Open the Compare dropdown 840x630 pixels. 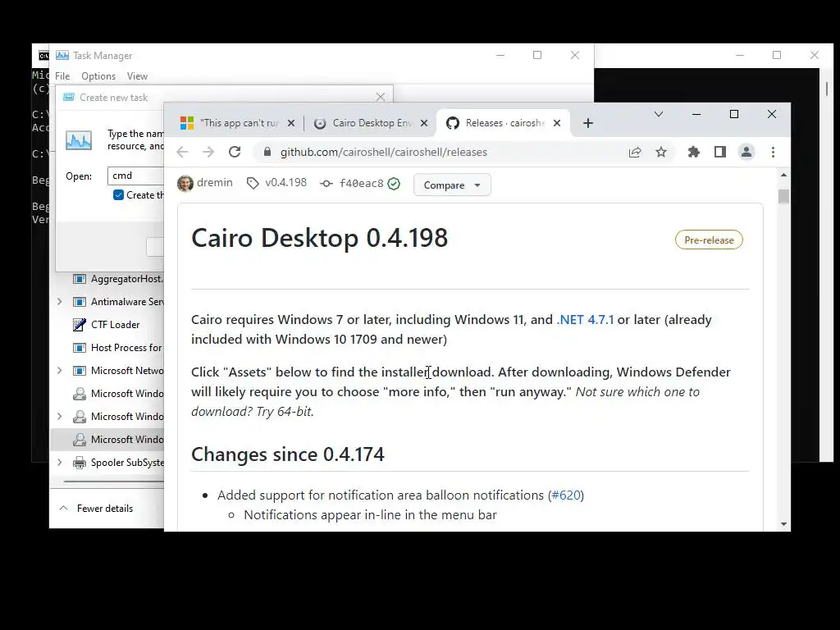[452, 185]
